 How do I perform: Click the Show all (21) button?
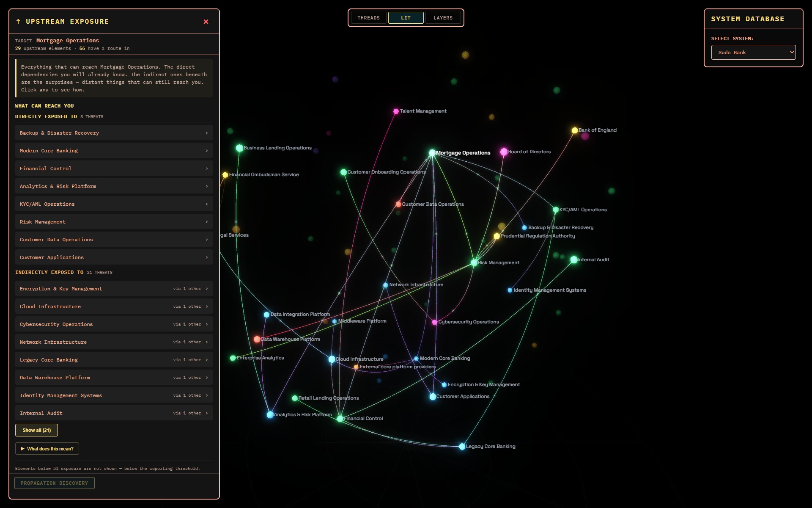point(36,430)
